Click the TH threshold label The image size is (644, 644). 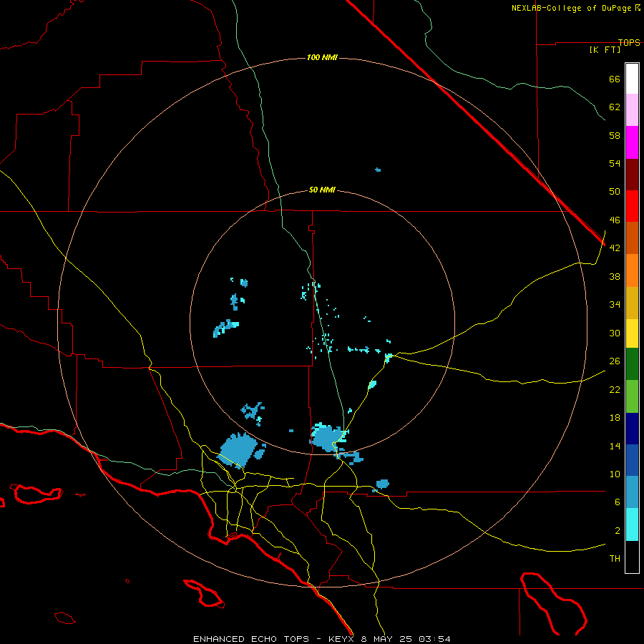point(615,559)
